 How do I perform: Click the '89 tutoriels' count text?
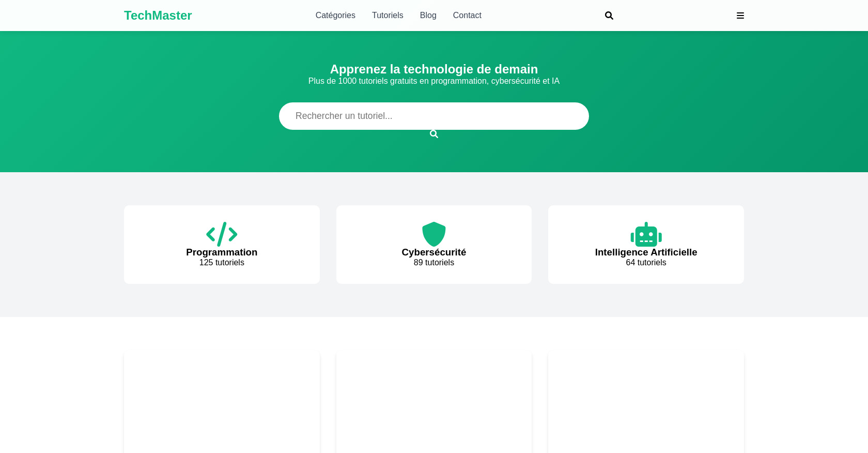tap(433, 263)
